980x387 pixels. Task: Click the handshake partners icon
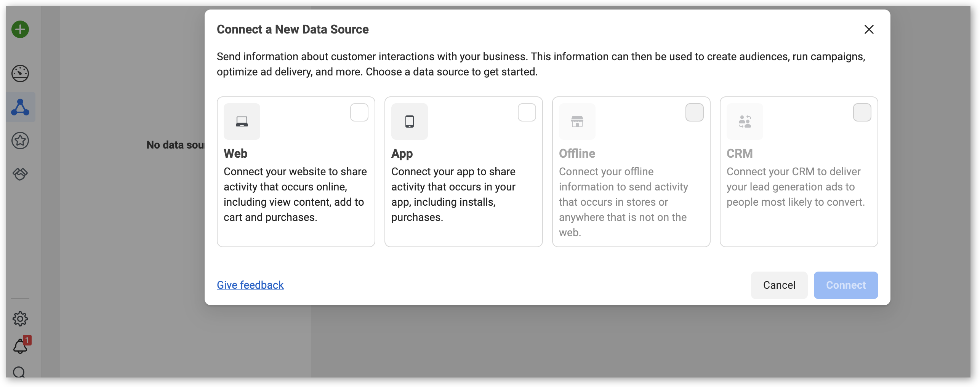click(20, 174)
